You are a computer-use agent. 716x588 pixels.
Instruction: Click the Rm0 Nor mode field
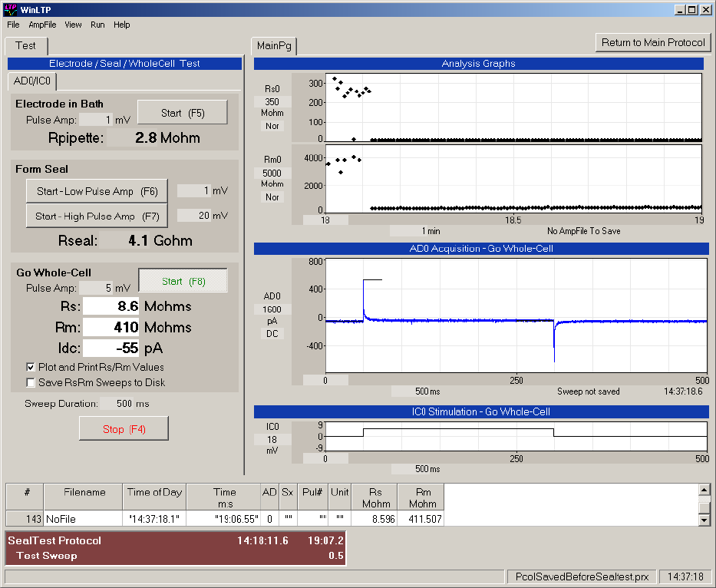(272, 197)
